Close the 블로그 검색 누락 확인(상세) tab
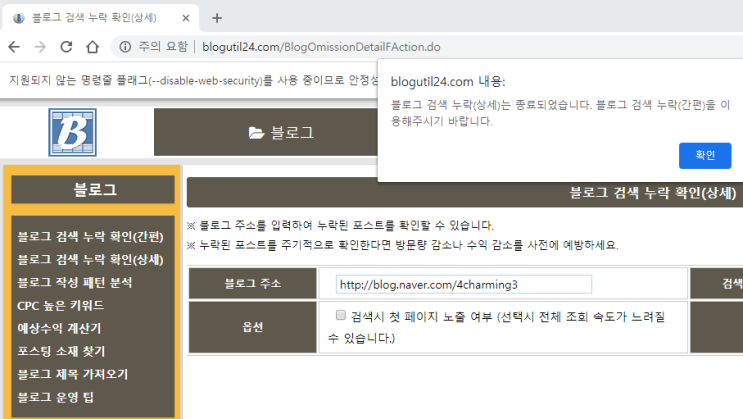 (x=186, y=18)
